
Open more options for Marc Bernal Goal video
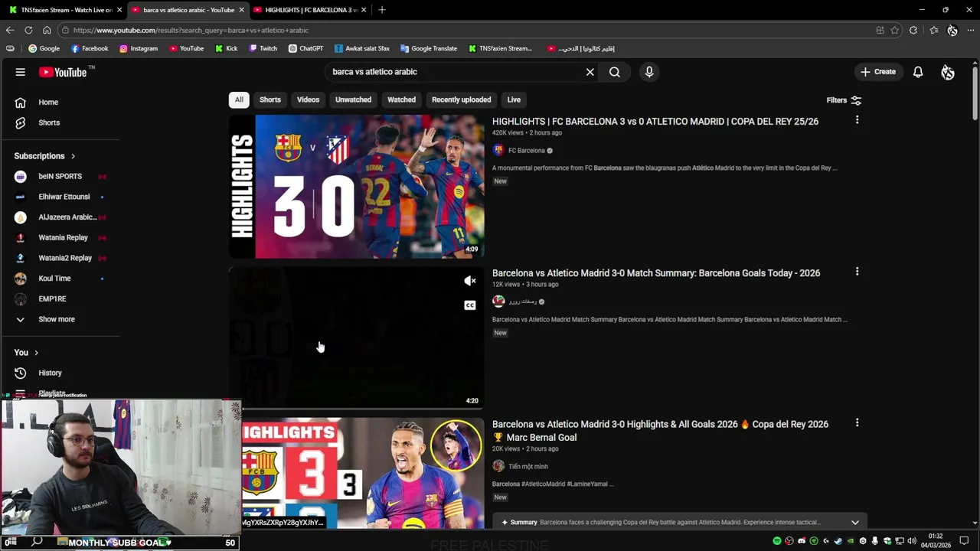coord(857,422)
